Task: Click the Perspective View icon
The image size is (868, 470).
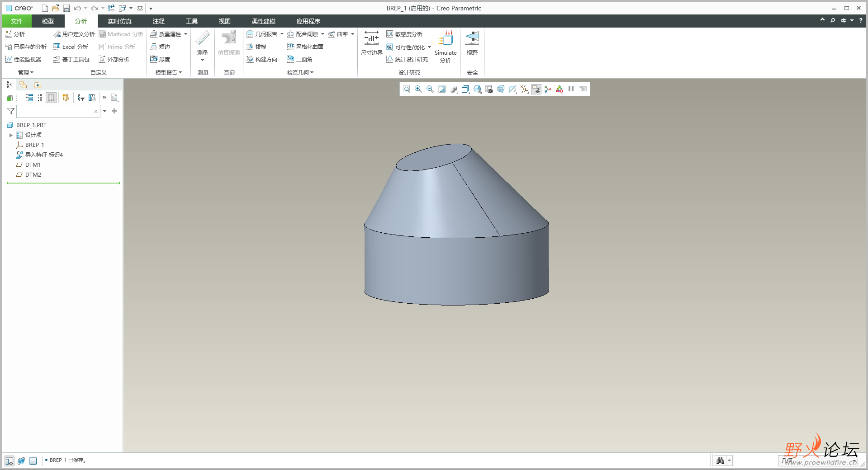Action: (501, 89)
